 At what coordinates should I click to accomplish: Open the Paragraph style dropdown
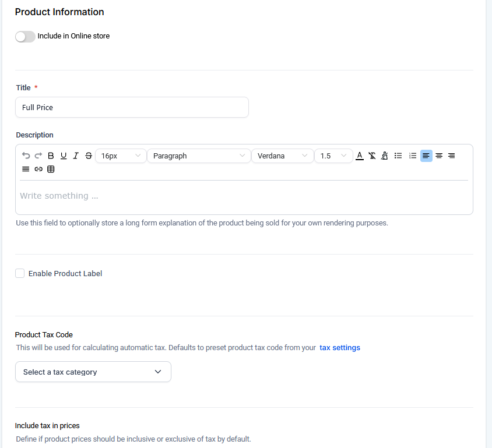198,156
